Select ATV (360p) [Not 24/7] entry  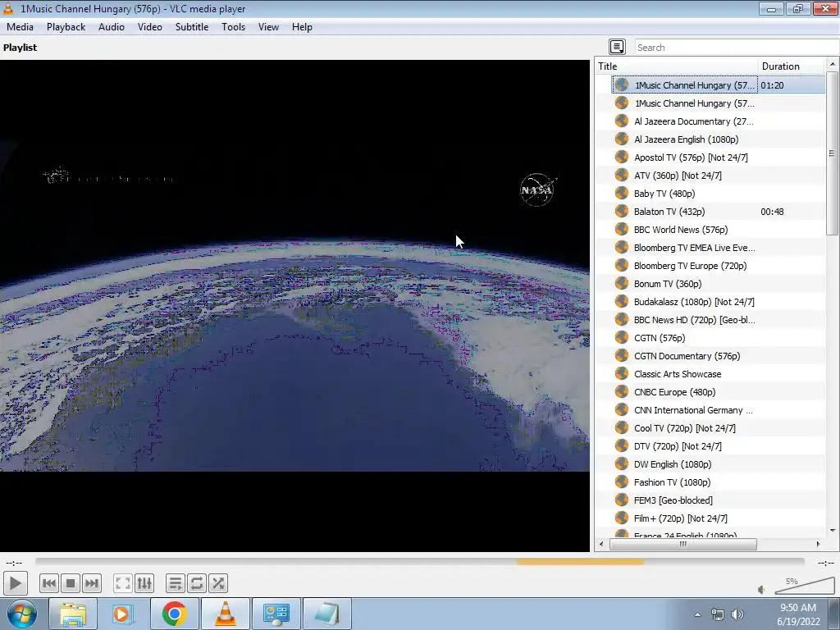(x=710, y=176)
